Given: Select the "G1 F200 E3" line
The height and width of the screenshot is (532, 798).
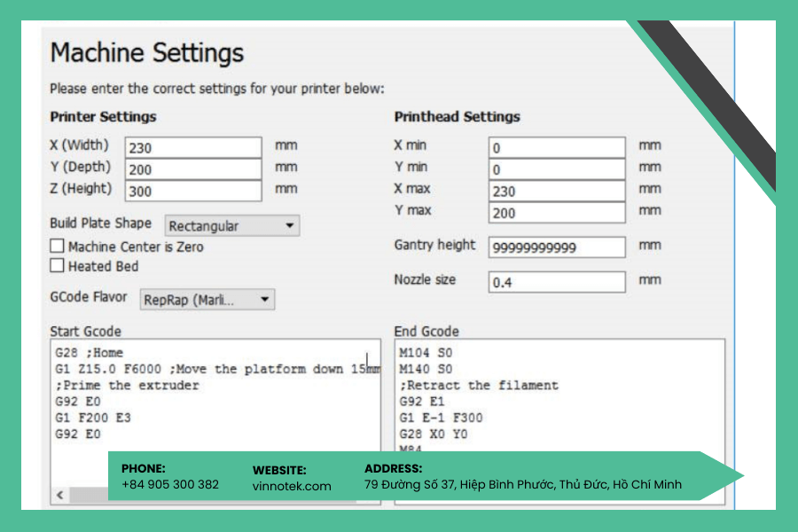Looking at the screenshot, I should coord(93,418).
